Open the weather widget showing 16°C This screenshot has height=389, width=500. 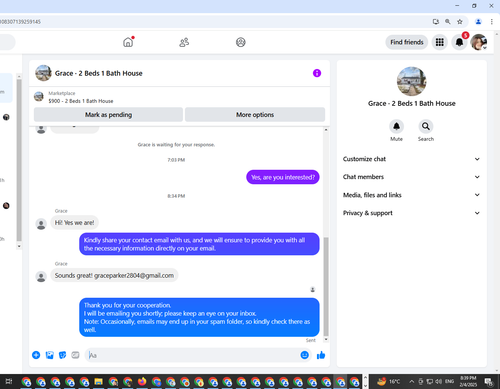click(x=389, y=381)
